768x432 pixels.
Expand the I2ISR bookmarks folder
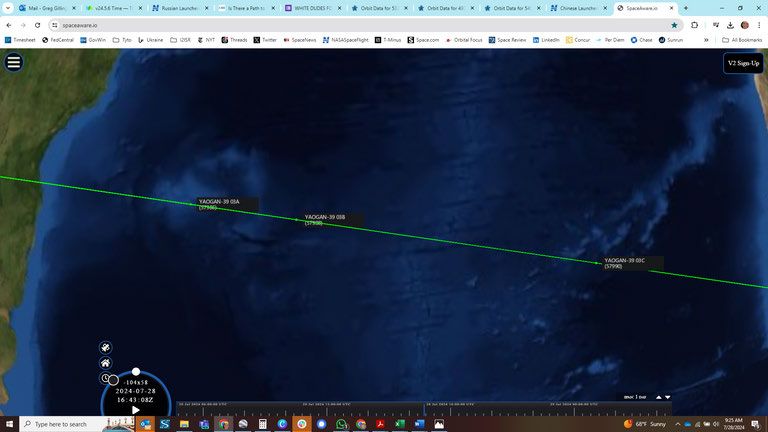[x=180, y=40]
